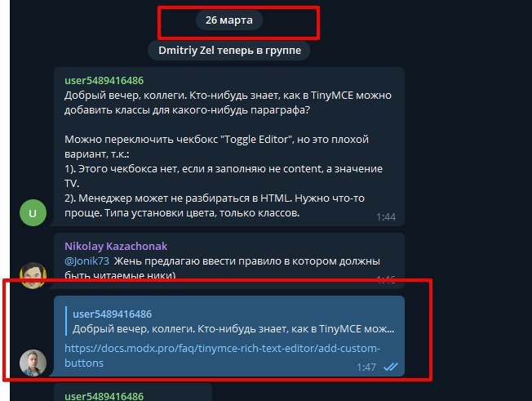Open the docs.modx.pro add-custom-buttons link
This screenshot has height=401, width=532.
tap(222, 355)
